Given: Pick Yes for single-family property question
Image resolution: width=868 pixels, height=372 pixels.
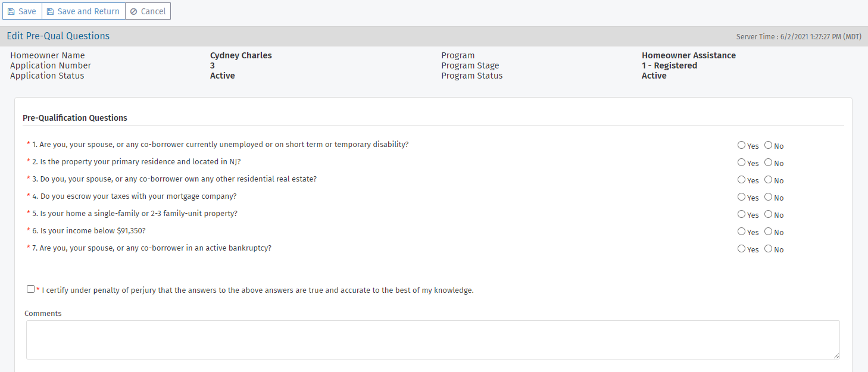Looking at the screenshot, I should [741, 214].
